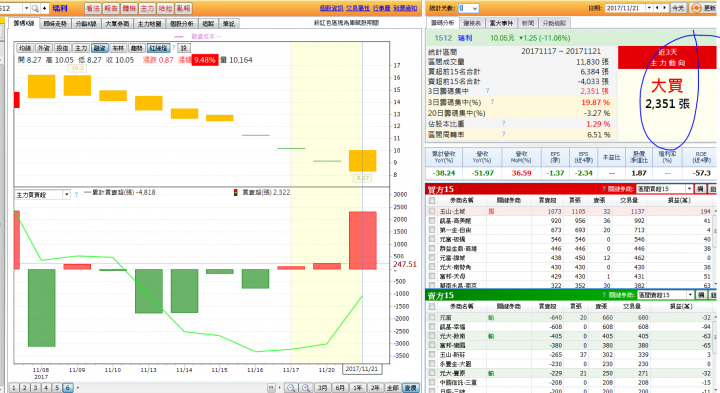The image size is (720, 393).
Task: Switch to the 主力地圖 tab
Action: coord(150,23)
